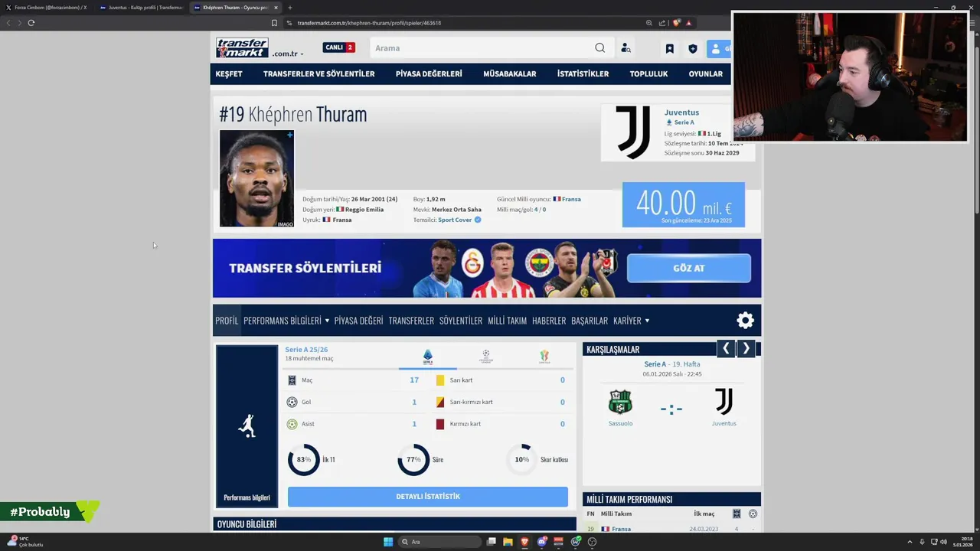Open the bookmark watchlist icon in header
This screenshot has height=551, width=980.
[669, 48]
